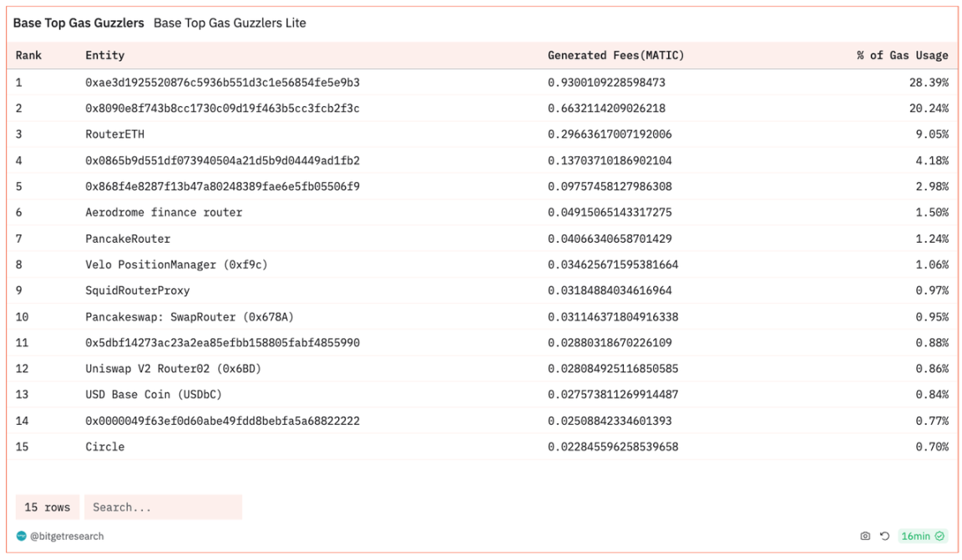Click the 15 rows count label
Image resolution: width=962 pixels, height=560 pixels.
(x=48, y=507)
